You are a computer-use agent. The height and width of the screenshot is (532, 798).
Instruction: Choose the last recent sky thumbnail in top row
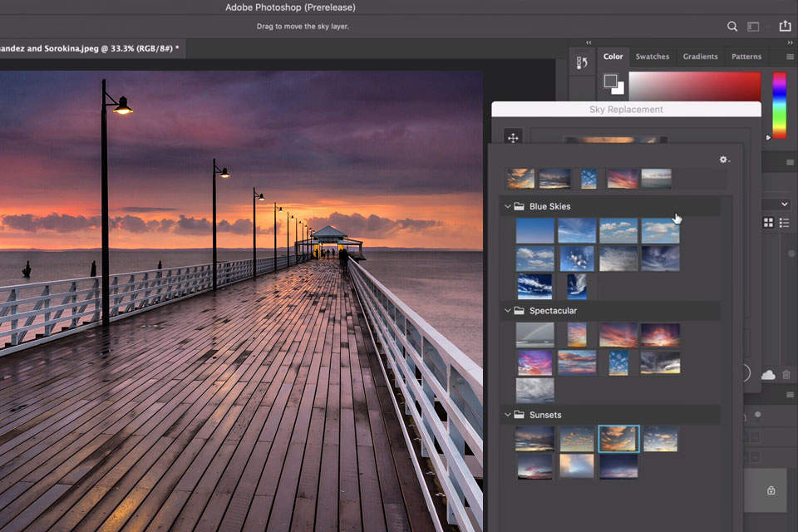point(656,179)
